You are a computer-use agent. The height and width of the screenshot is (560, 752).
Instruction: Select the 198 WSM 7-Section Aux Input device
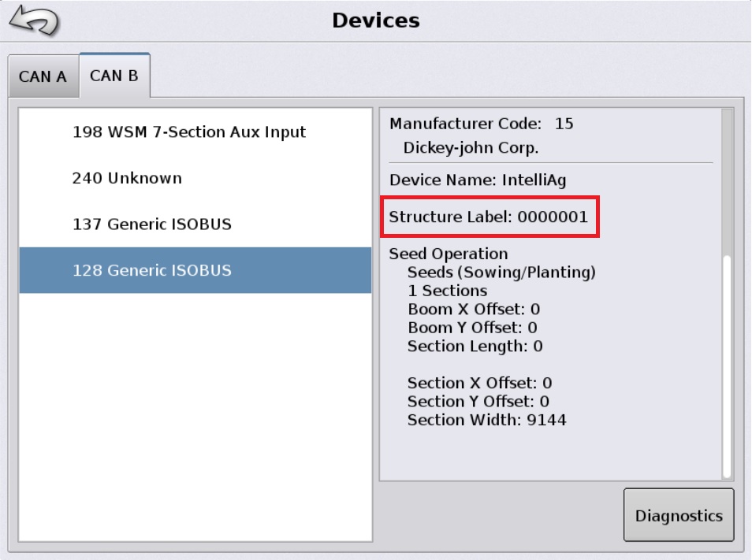click(192, 132)
